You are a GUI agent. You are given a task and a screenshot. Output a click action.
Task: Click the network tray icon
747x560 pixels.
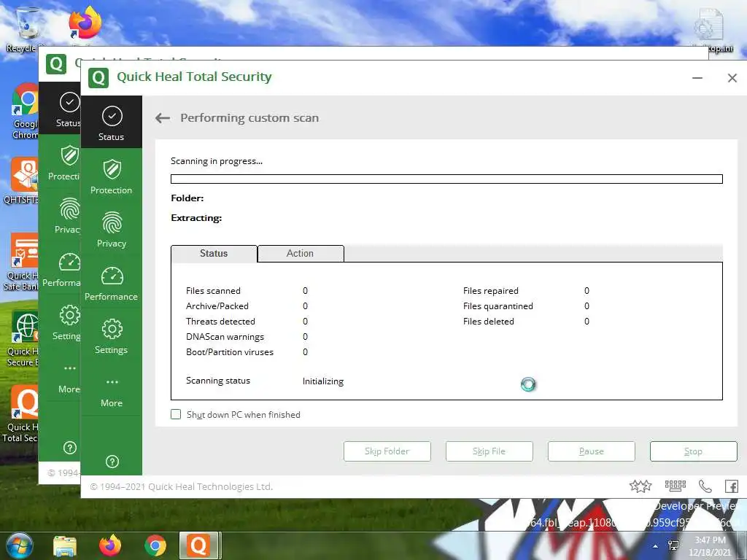pos(673,545)
